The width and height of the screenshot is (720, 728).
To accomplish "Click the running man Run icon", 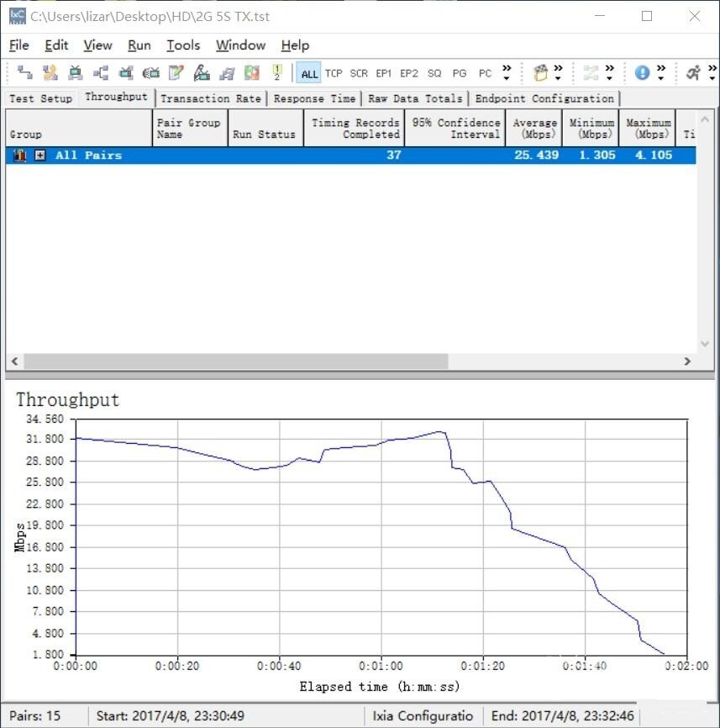I will click(692, 72).
